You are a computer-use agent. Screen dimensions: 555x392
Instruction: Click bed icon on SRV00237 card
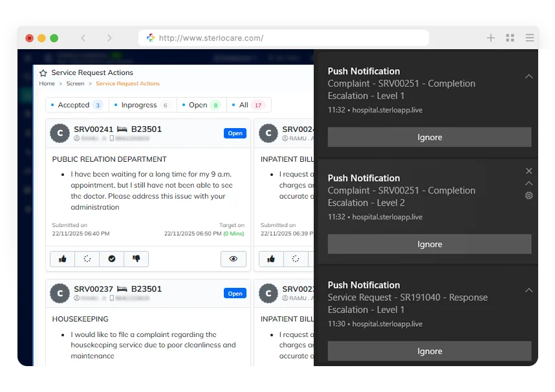pyautogui.click(x=122, y=289)
